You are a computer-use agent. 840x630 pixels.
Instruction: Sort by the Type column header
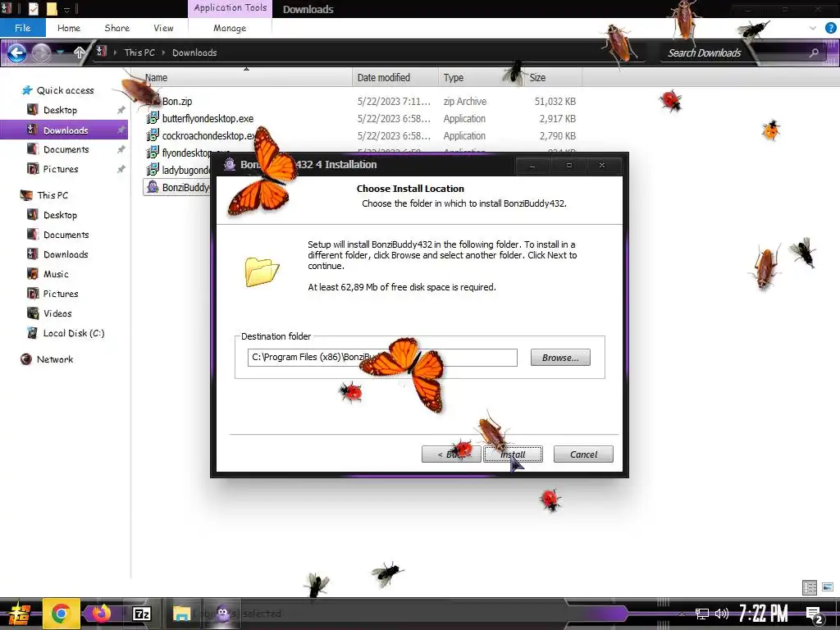point(481,78)
